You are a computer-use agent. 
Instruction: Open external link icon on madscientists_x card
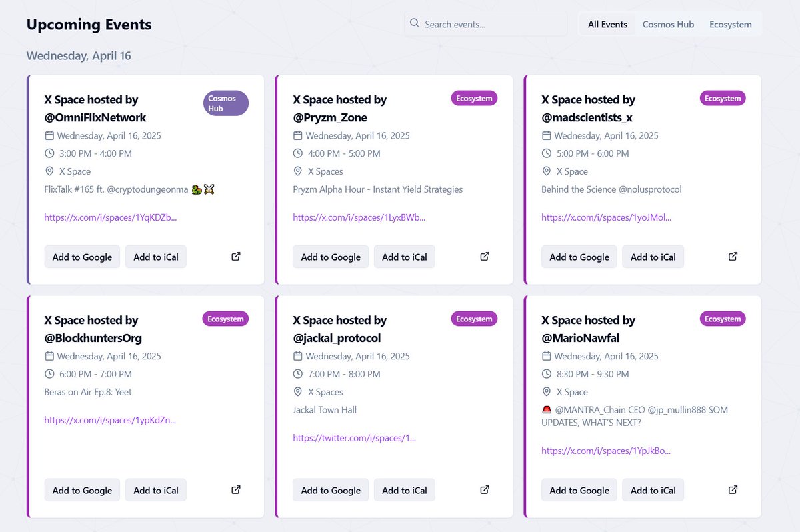tap(733, 256)
